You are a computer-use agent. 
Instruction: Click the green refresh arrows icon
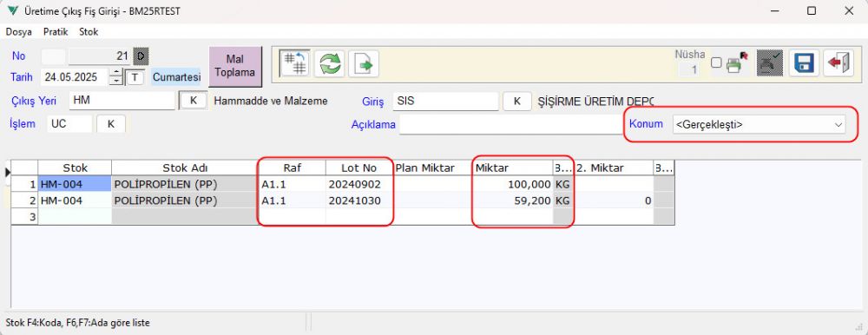click(329, 63)
